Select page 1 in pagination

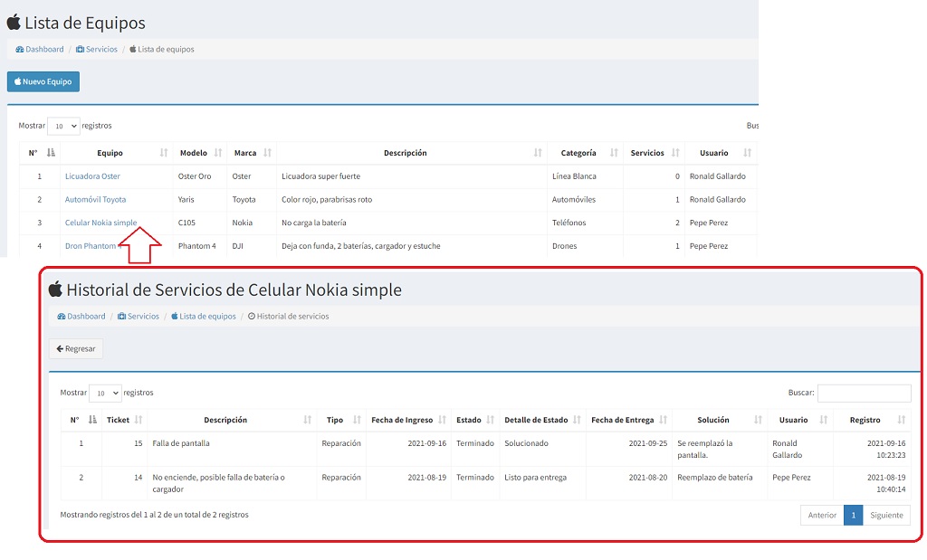coord(853,515)
